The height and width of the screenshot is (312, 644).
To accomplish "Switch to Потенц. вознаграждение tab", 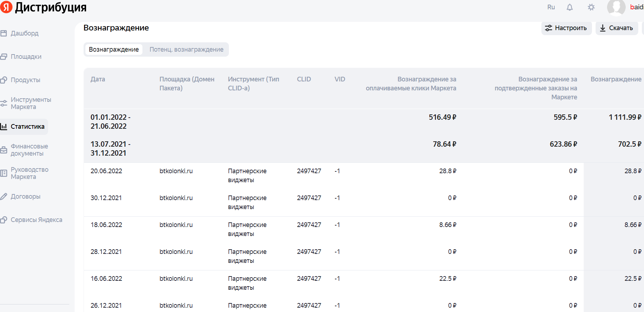I will (x=186, y=49).
